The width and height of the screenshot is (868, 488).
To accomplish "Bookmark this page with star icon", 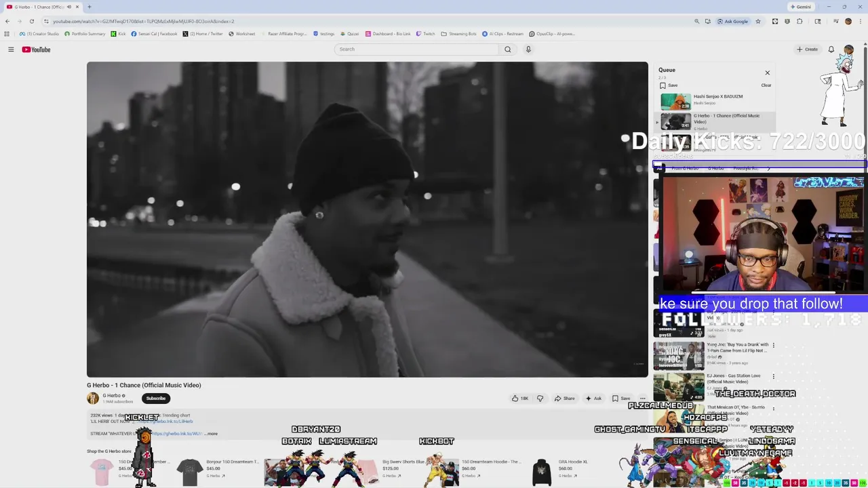I will [758, 21].
